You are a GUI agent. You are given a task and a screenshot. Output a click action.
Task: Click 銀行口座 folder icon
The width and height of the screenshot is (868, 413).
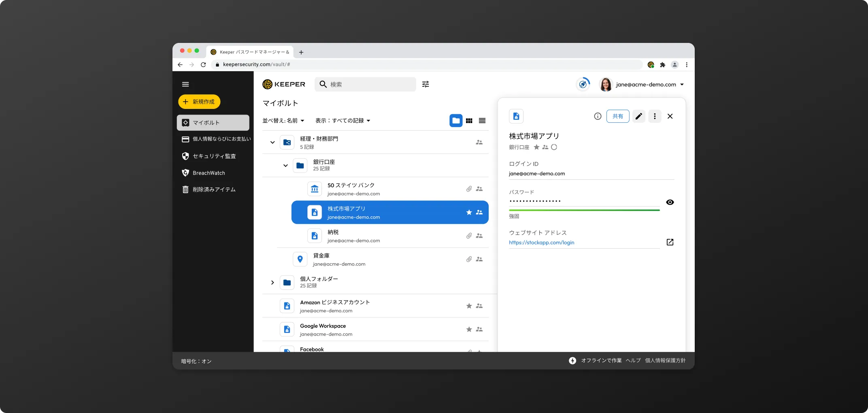(x=300, y=166)
